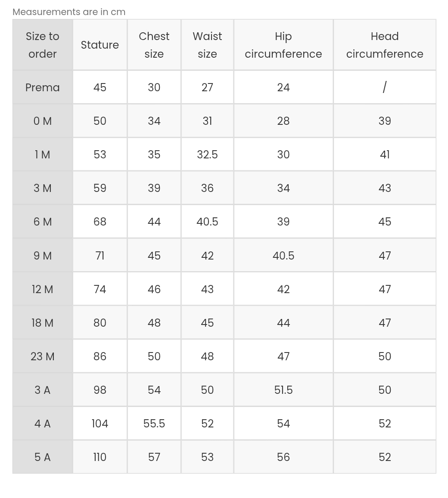
Task: Select the Head circumference column header
Action: 385,45
